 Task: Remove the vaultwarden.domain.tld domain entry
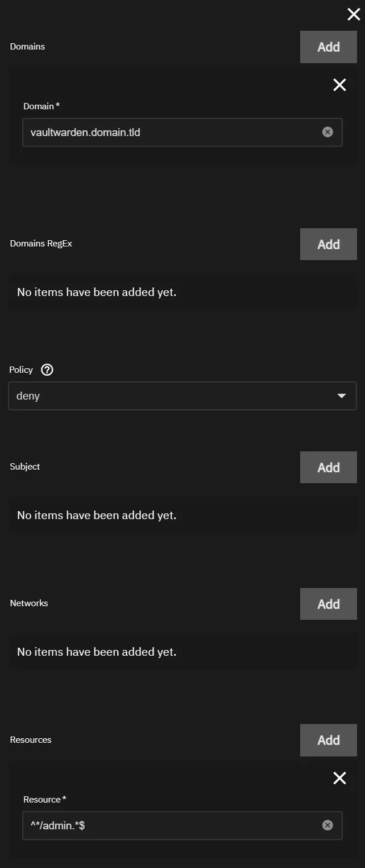click(339, 85)
